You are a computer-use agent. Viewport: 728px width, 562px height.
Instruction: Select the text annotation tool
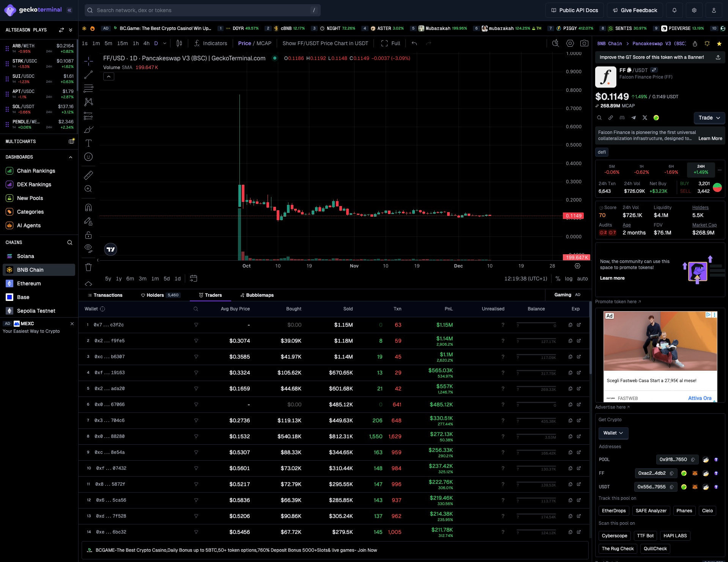(88, 143)
